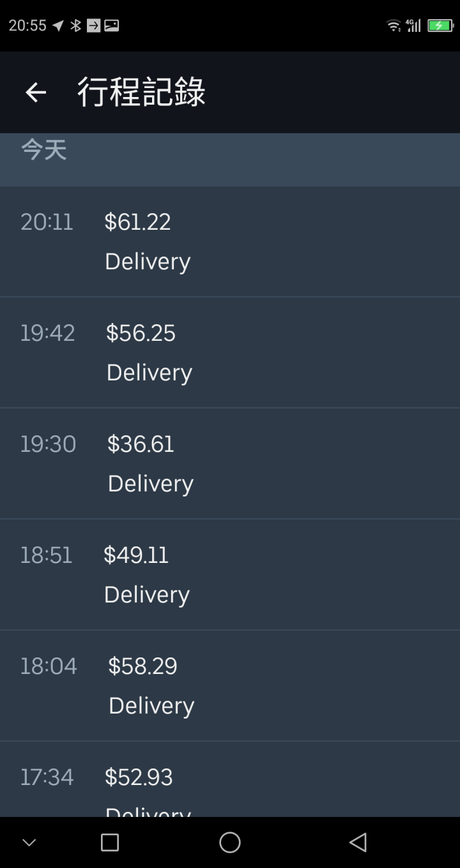The width and height of the screenshot is (460, 868).
Task: Tap the back arrow in the header
Action: click(x=36, y=93)
